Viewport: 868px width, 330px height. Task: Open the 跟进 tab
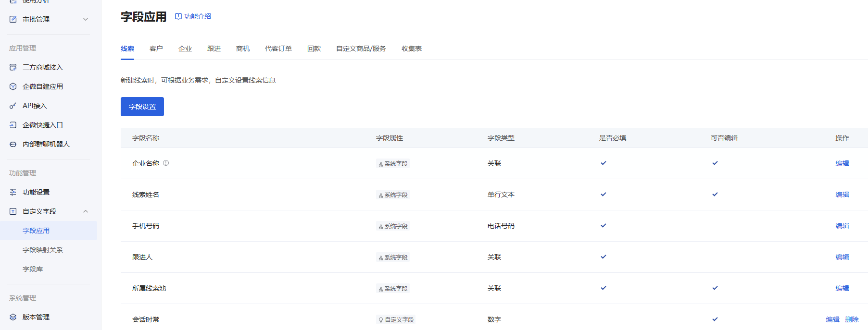214,49
